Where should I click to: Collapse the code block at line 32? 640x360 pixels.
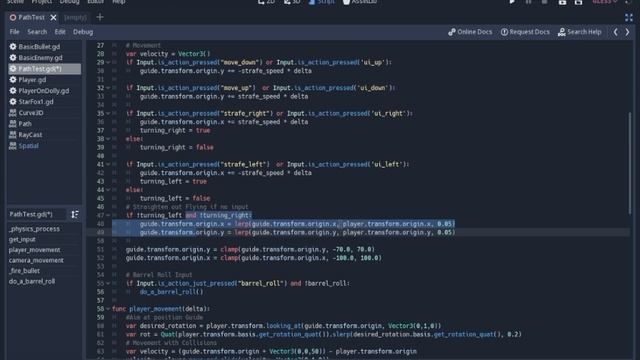pos(108,88)
